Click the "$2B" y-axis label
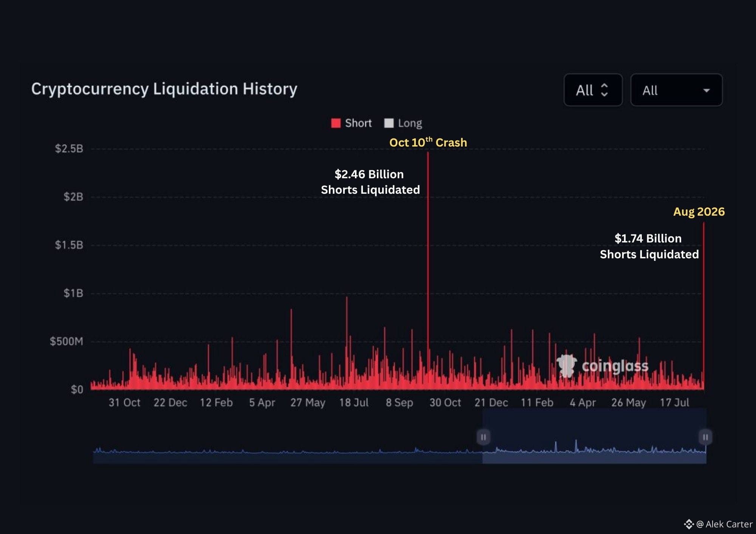 click(73, 197)
